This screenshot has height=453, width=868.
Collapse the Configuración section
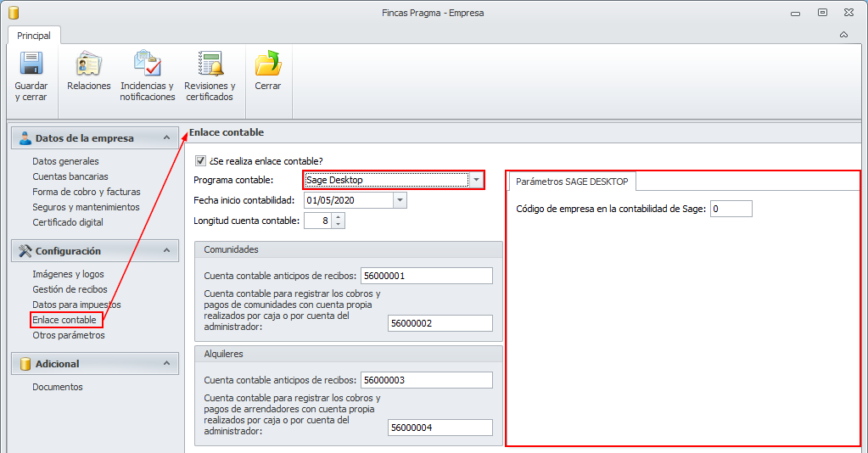166,250
